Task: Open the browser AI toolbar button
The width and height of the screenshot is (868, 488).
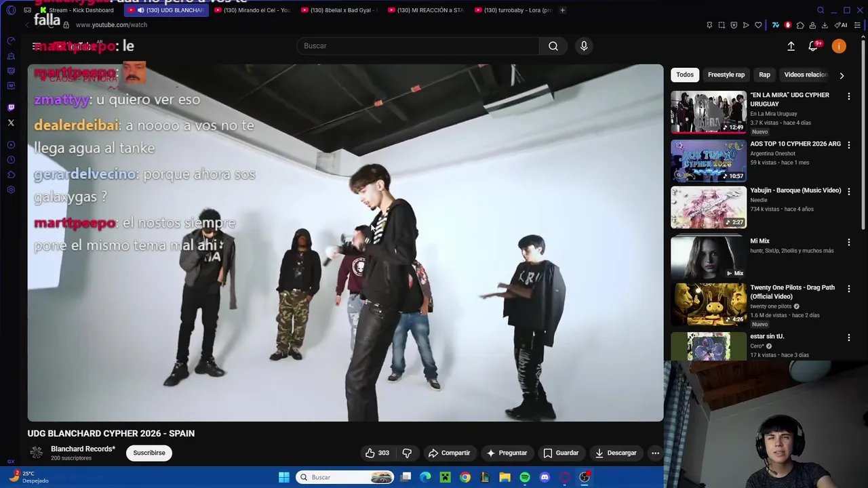Action: tap(841, 25)
